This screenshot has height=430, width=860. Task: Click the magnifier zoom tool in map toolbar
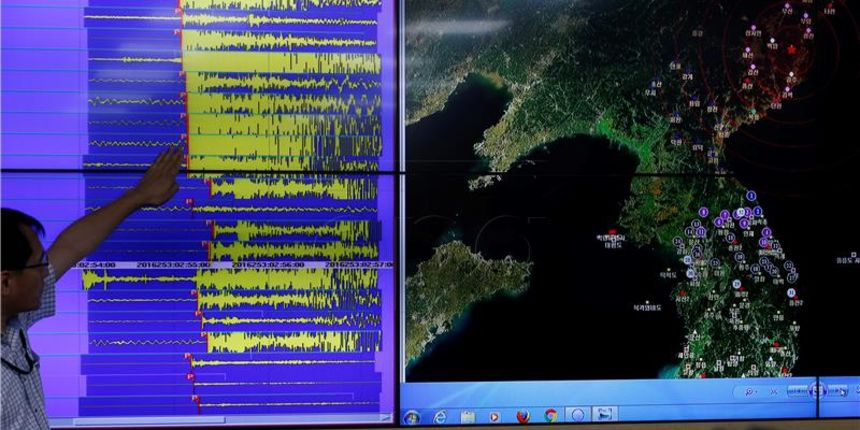749,392
